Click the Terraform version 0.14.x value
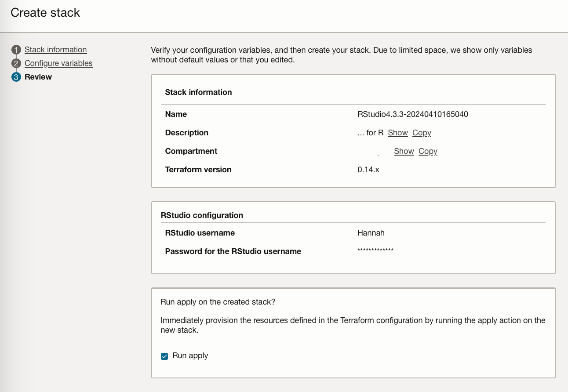This screenshot has width=568, height=392. (368, 170)
